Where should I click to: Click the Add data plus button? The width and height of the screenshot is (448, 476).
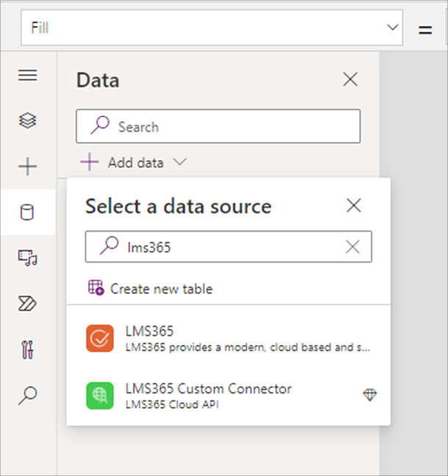[x=90, y=163]
